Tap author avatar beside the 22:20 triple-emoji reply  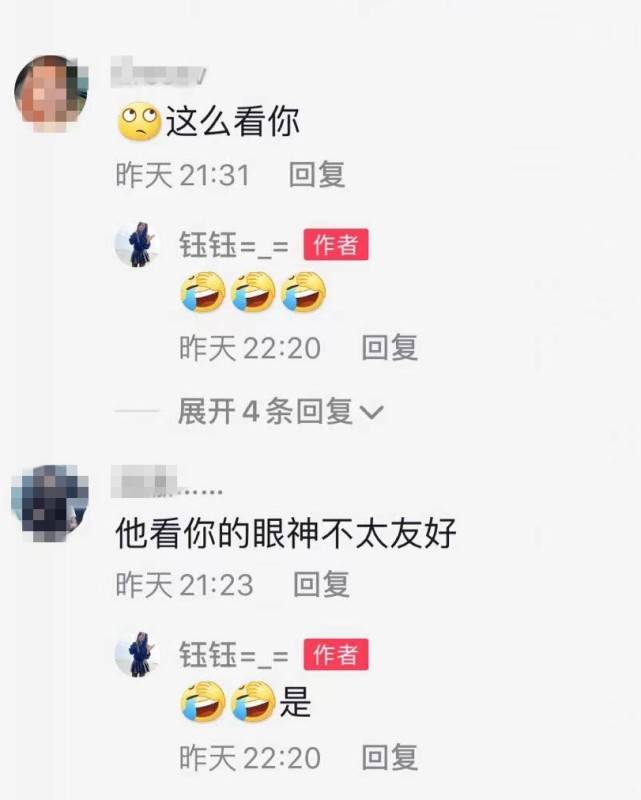pos(136,244)
